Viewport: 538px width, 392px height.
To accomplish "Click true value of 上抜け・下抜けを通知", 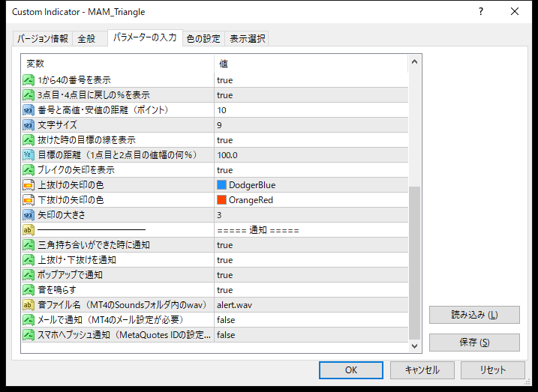I will pyautogui.click(x=311, y=260).
